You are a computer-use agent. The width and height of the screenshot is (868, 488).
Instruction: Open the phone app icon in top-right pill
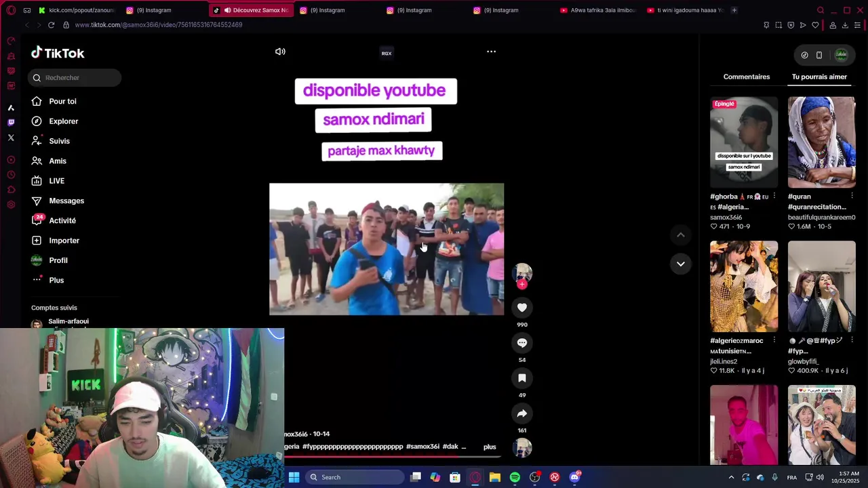point(819,55)
